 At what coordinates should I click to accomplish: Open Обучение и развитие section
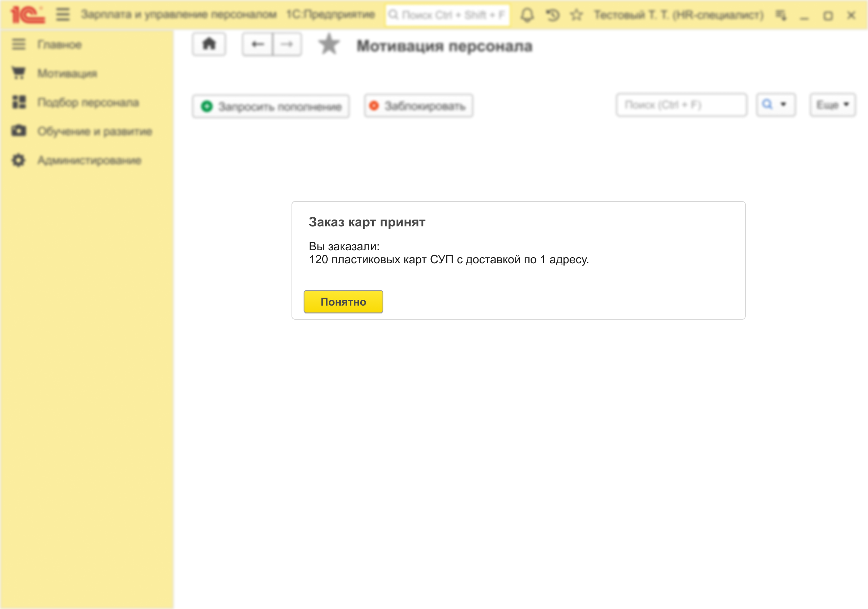click(94, 132)
